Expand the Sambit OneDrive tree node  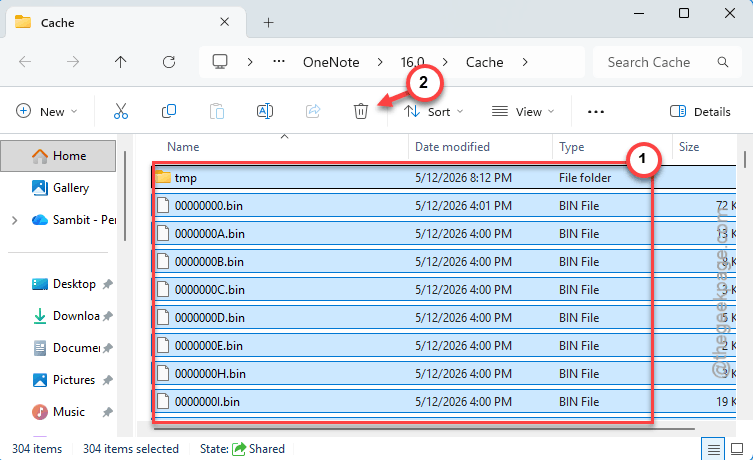point(14,220)
